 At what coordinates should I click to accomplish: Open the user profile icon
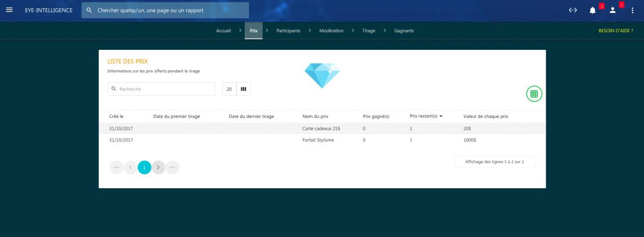(612, 10)
